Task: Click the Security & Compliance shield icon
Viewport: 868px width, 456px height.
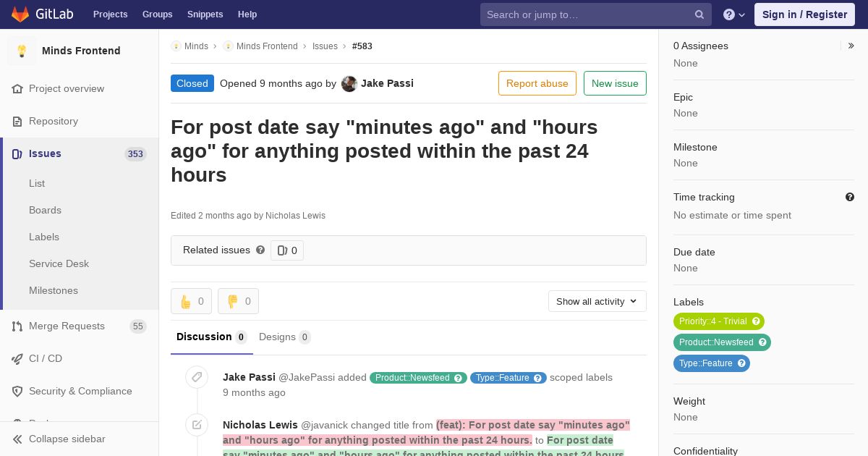Action: coord(17,391)
